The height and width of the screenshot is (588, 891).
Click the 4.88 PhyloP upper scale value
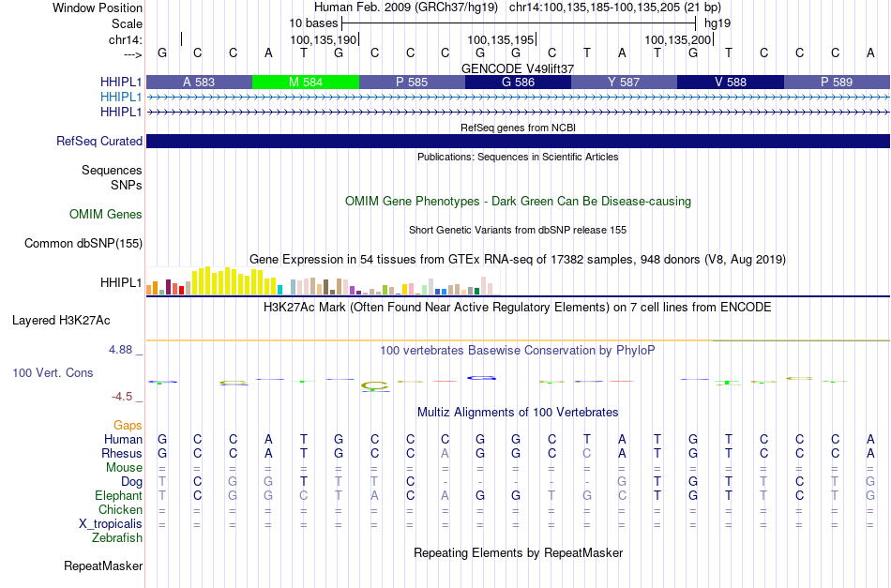coord(120,350)
